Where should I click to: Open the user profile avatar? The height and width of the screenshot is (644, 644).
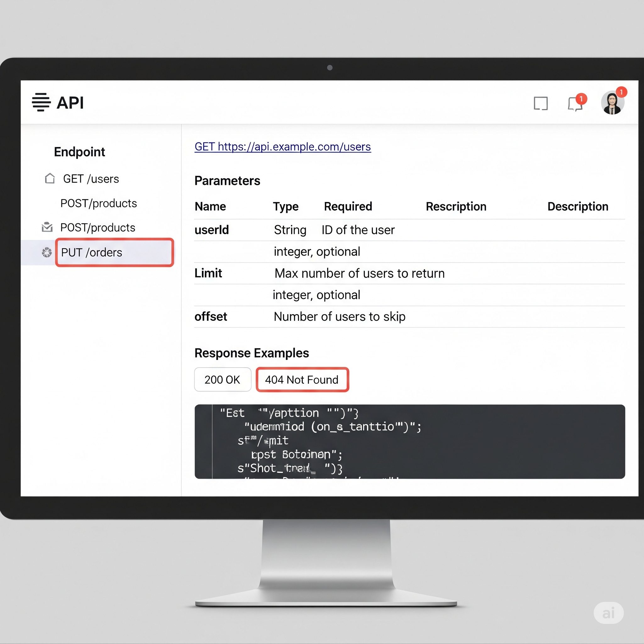[612, 103]
